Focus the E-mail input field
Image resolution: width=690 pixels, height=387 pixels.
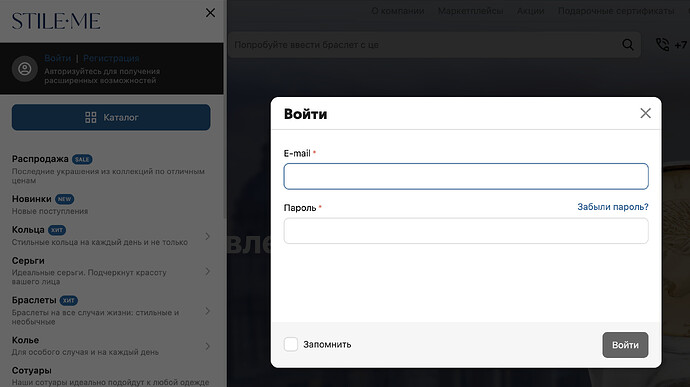466,176
